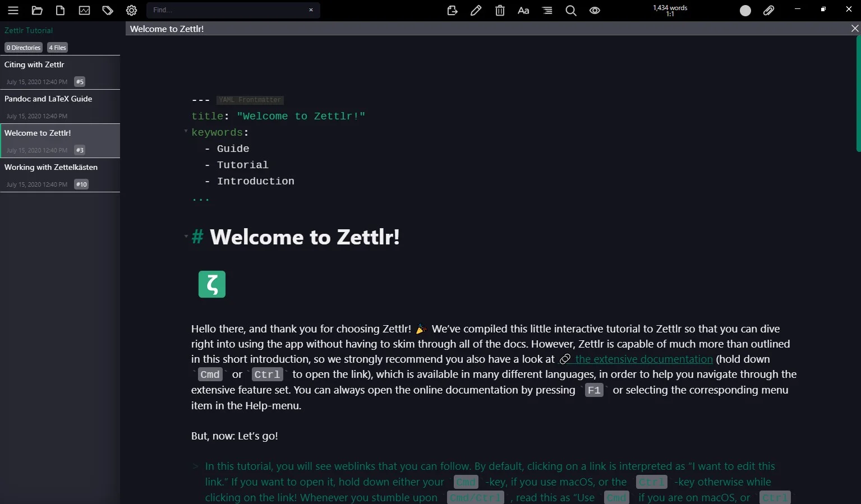Toggle the global search magnifier
Viewport: 861px width, 504px height.
(x=571, y=10)
